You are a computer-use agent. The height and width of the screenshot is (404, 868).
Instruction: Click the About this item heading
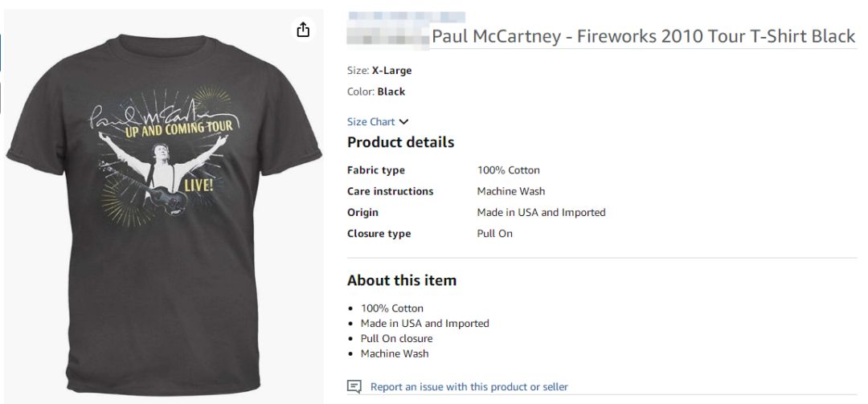[x=401, y=280]
